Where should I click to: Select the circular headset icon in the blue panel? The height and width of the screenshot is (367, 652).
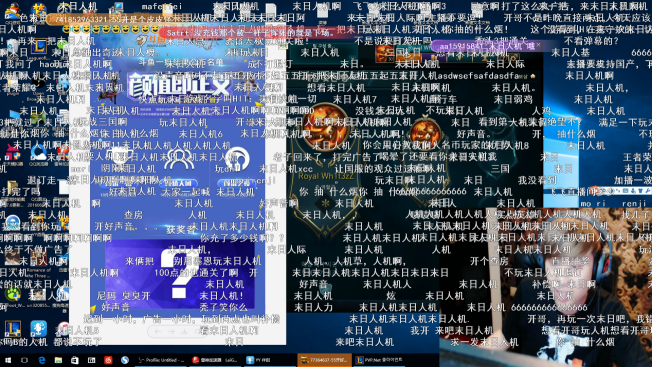click(x=237, y=159)
